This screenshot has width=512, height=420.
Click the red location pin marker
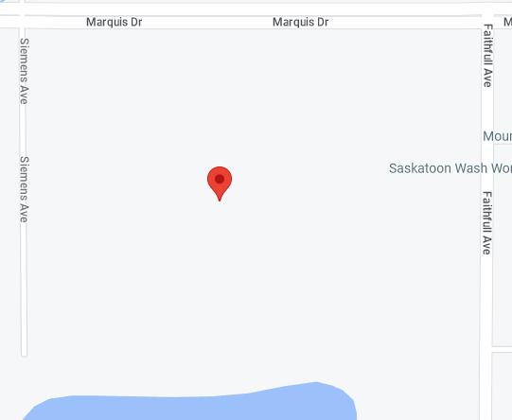pyautogui.click(x=220, y=184)
